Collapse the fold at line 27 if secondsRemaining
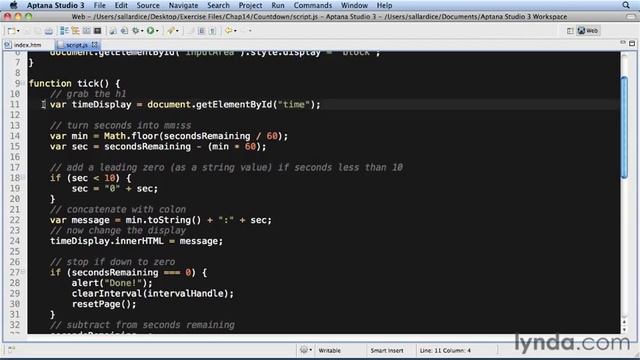 click(23, 272)
